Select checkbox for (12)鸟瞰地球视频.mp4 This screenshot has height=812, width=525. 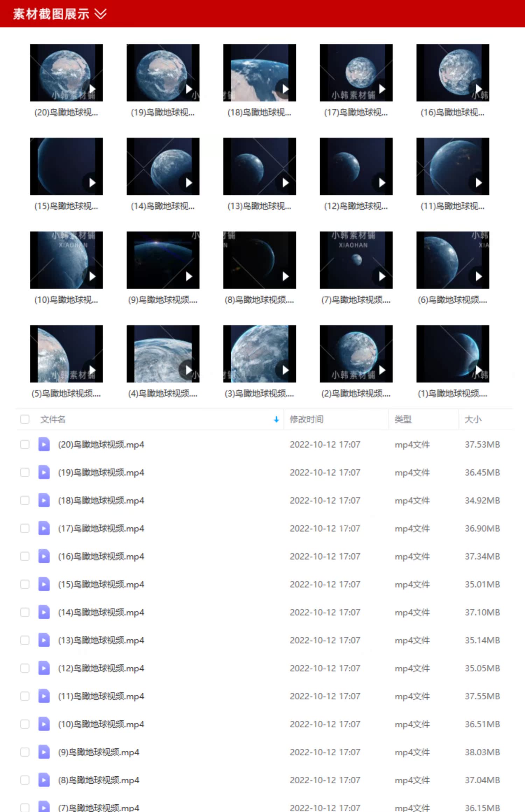coord(25,668)
